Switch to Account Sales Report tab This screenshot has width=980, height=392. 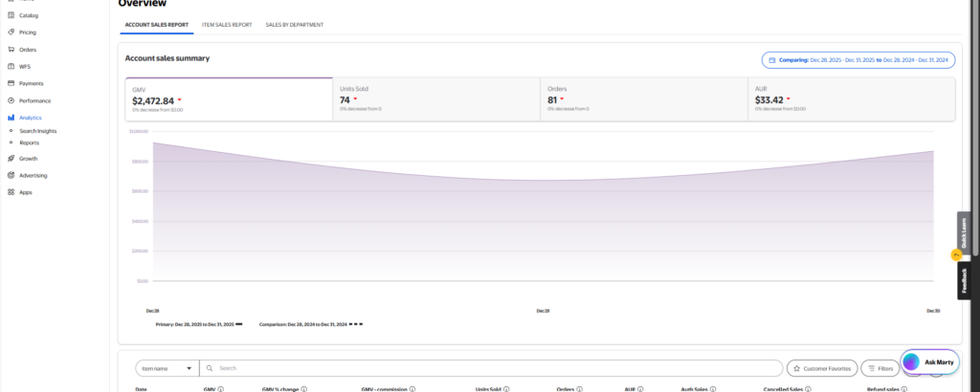point(157,25)
